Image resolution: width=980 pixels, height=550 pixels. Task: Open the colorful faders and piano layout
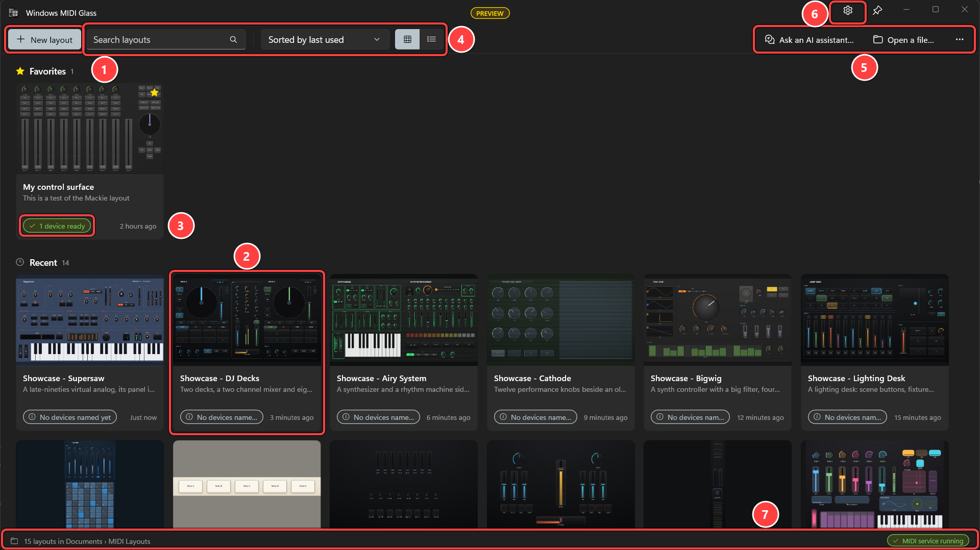[x=875, y=484]
